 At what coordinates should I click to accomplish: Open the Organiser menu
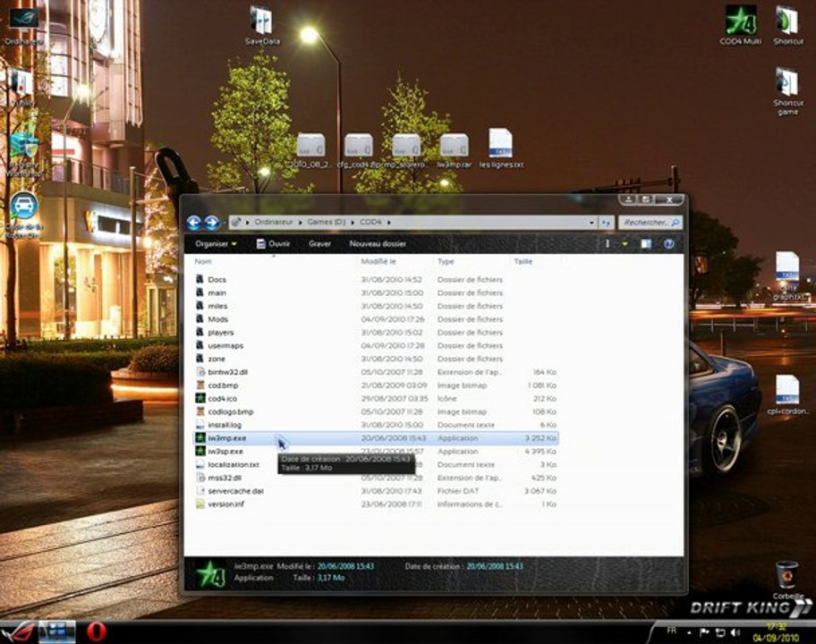[x=216, y=244]
